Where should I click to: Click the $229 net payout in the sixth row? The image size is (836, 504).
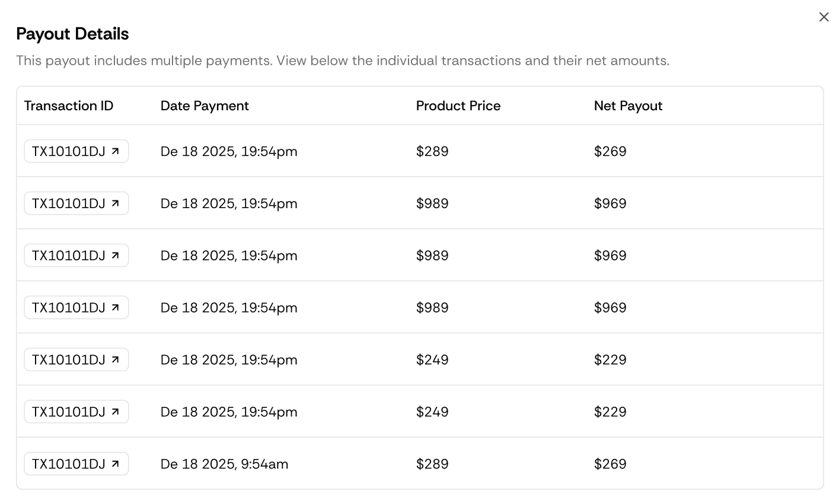click(x=610, y=412)
